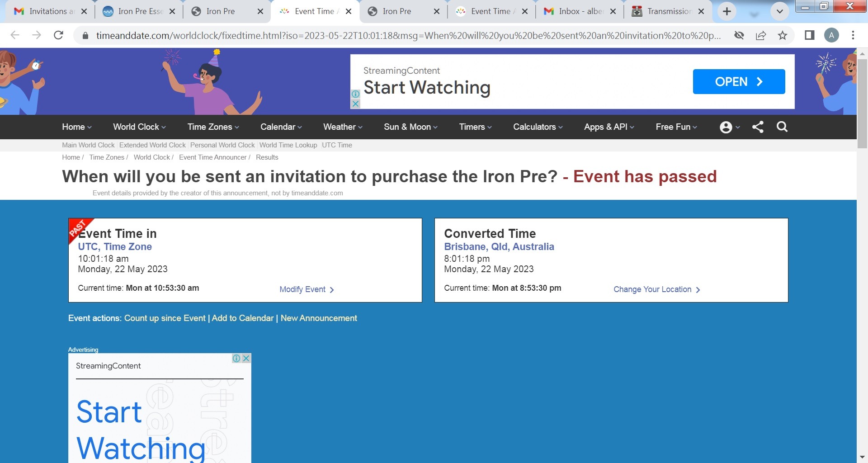
Task: Click the Home breadcrumb
Action: click(71, 157)
